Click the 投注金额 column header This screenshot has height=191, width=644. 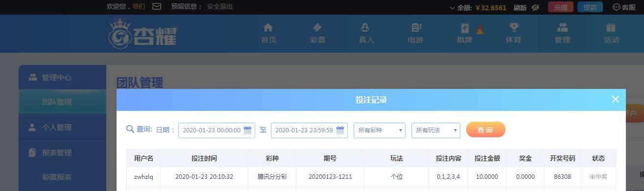(487, 158)
